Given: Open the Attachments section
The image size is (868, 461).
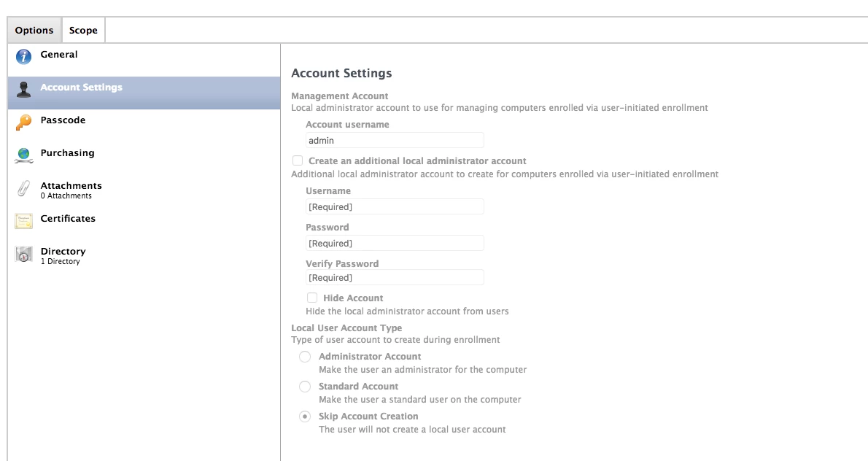Looking at the screenshot, I should (x=144, y=191).
